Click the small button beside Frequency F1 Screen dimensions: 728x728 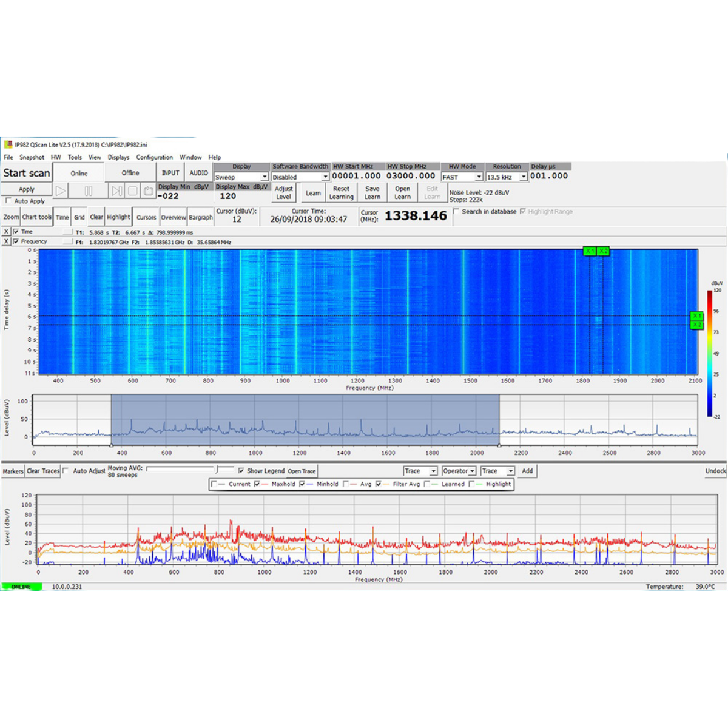pos(67,241)
